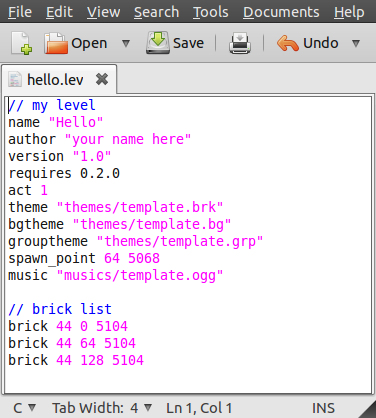Click the Save button label
The image size is (376, 418).
188,43
